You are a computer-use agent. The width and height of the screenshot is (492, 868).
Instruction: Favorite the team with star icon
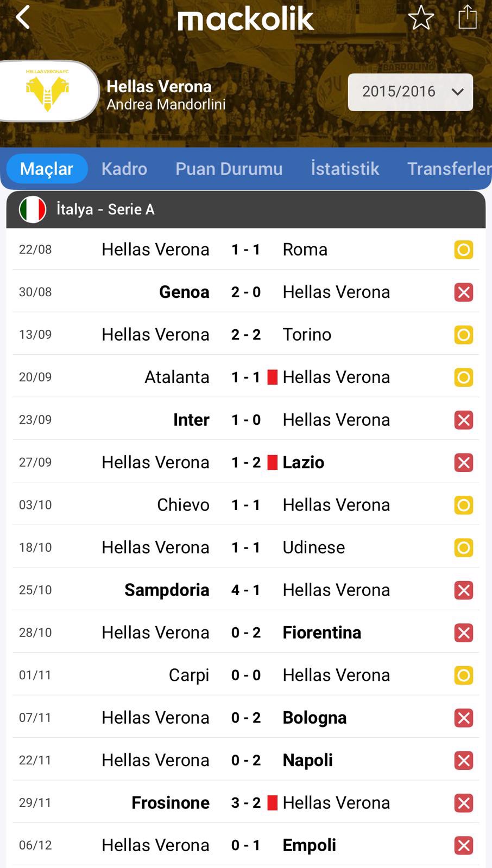tap(421, 18)
